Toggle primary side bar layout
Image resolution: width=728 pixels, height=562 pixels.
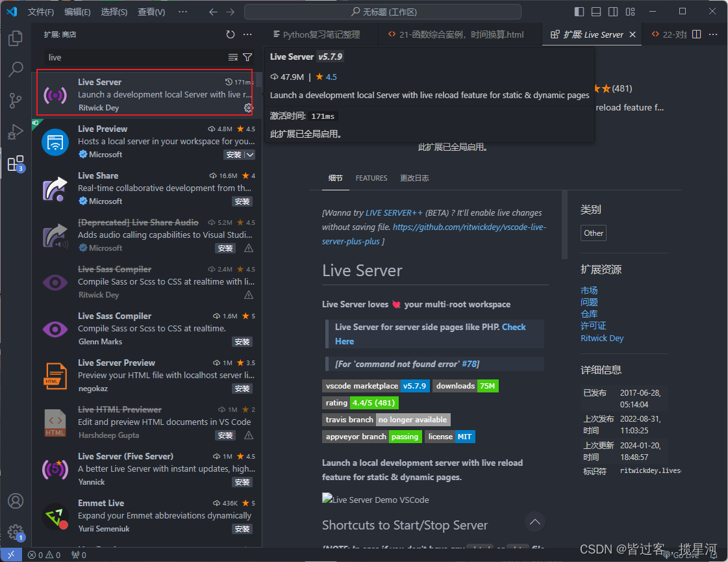pos(579,12)
